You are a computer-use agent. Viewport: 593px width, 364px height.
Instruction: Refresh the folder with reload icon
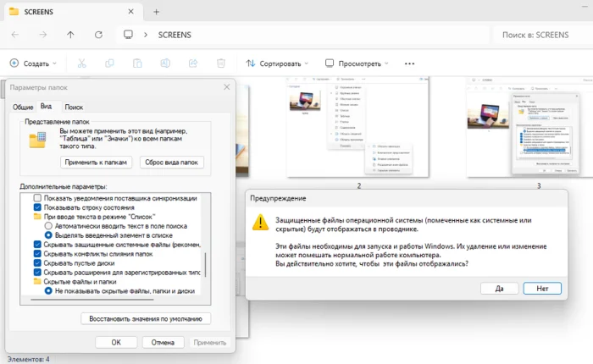click(99, 35)
